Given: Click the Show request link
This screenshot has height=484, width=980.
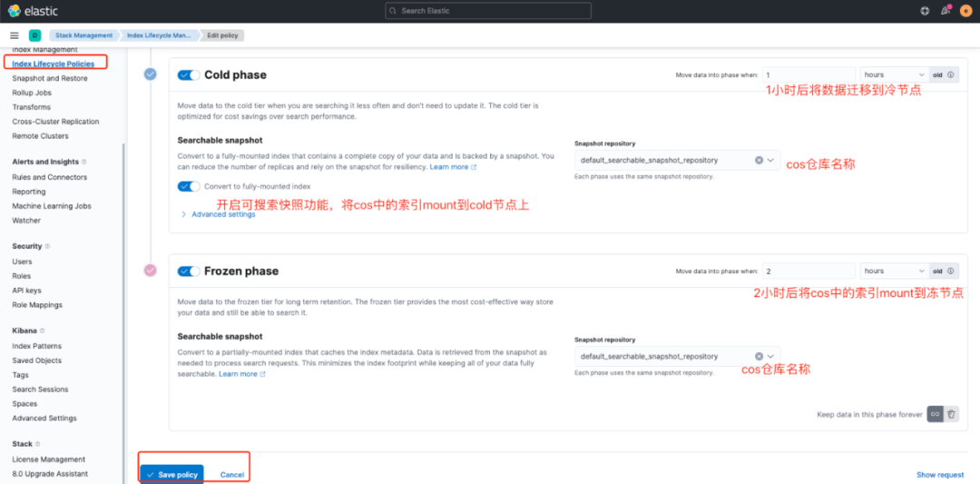Looking at the screenshot, I should [x=940, y=475].
